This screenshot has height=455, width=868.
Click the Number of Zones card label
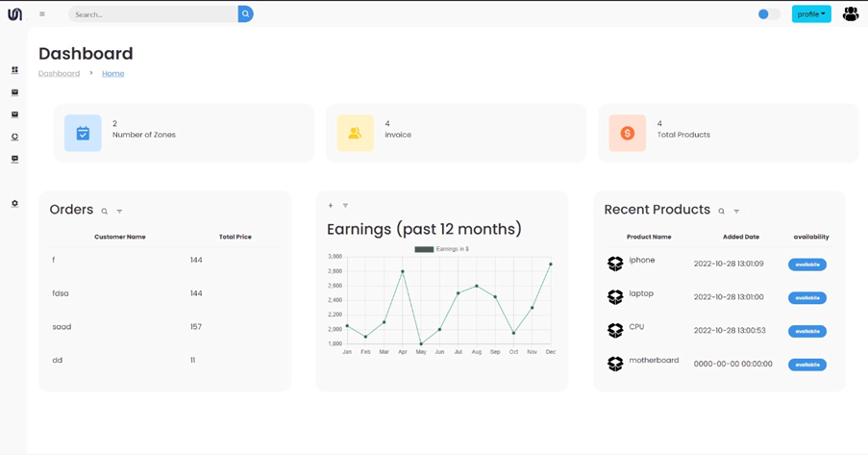(144, 135)
